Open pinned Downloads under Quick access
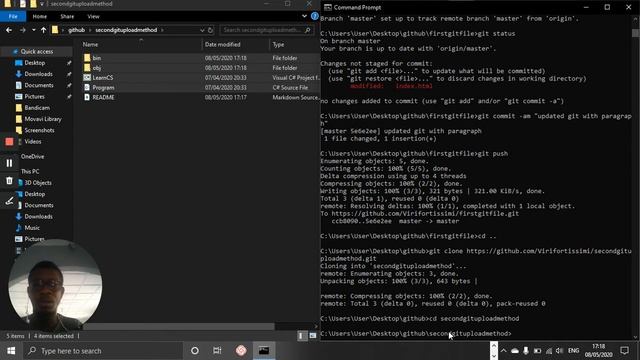The image size is (640, 360). point(38,74)
